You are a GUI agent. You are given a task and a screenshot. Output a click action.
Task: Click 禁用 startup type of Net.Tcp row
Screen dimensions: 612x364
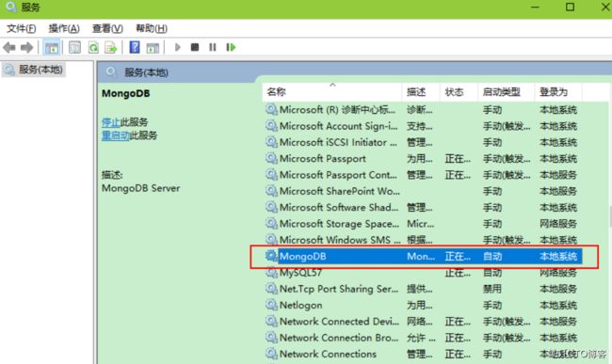coord(492,289)
